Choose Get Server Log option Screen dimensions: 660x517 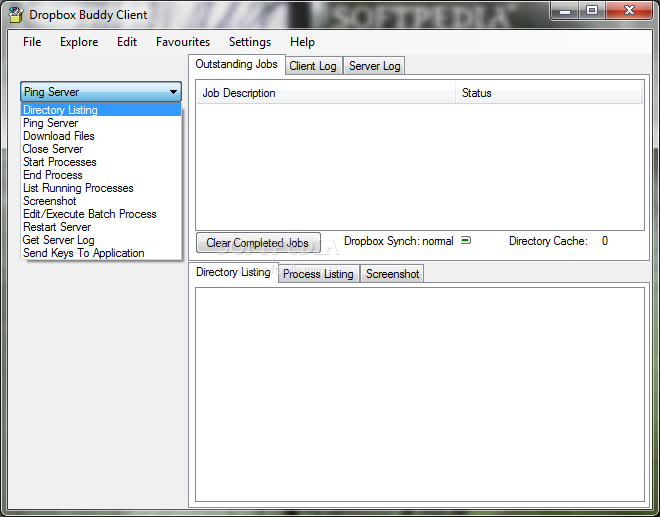tap(101, 240)
